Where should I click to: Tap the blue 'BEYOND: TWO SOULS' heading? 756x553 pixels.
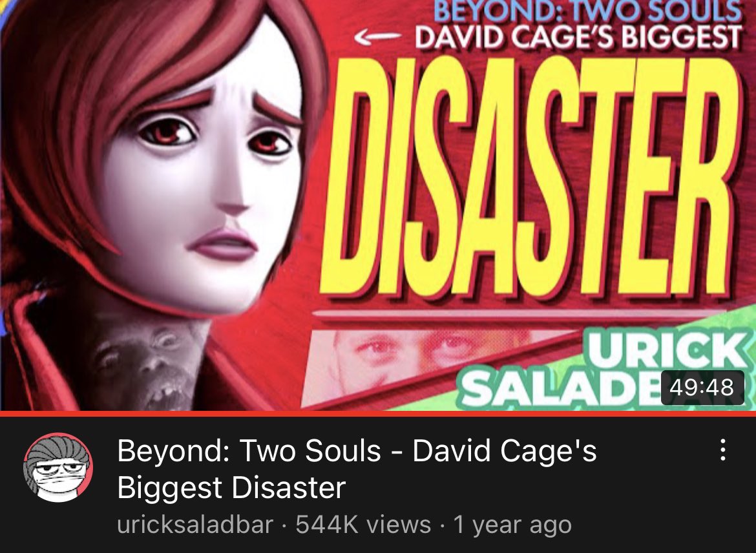(x=587, y=11)
